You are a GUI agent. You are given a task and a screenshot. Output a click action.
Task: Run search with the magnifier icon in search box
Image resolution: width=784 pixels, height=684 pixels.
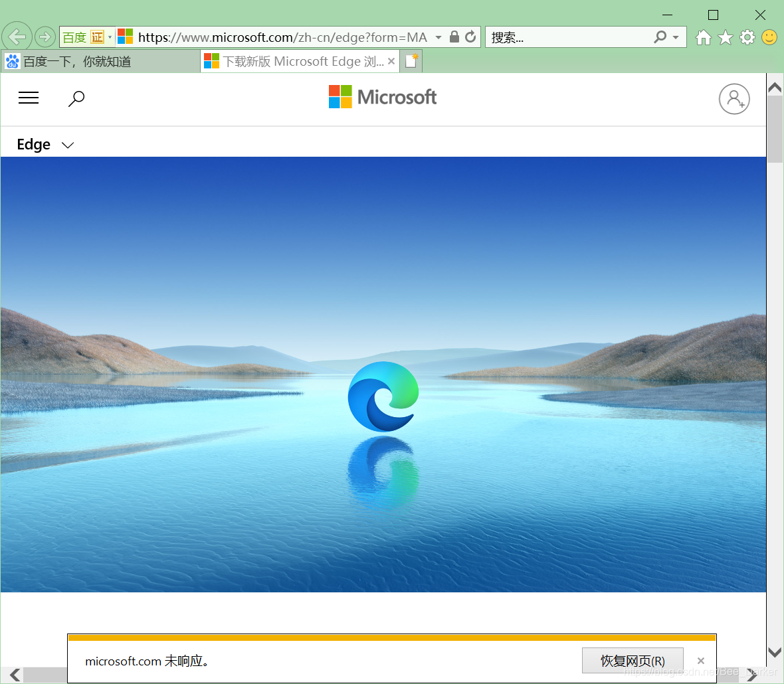[660, 37]
